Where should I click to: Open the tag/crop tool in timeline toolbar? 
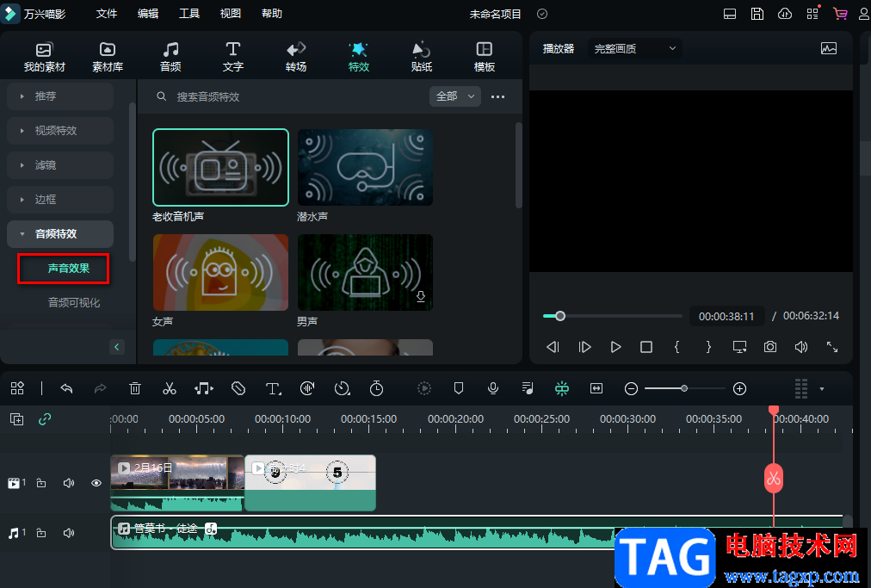(238, 388)
